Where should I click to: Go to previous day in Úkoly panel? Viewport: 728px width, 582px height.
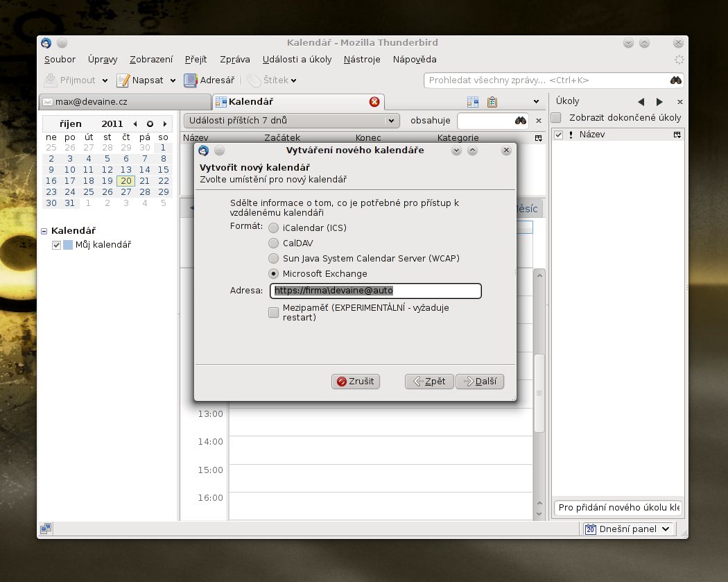pyautogui.click(x=641, y=102)
